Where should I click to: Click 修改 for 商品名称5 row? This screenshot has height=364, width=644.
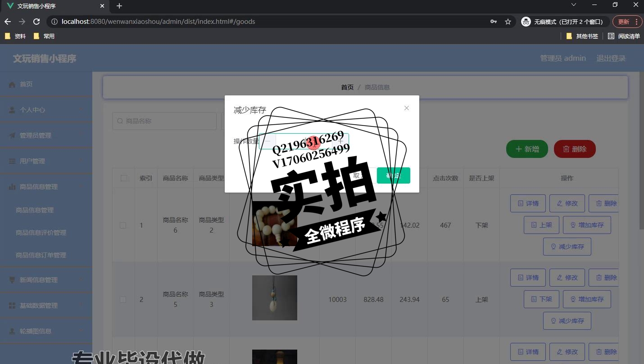[x=567, y=278]
